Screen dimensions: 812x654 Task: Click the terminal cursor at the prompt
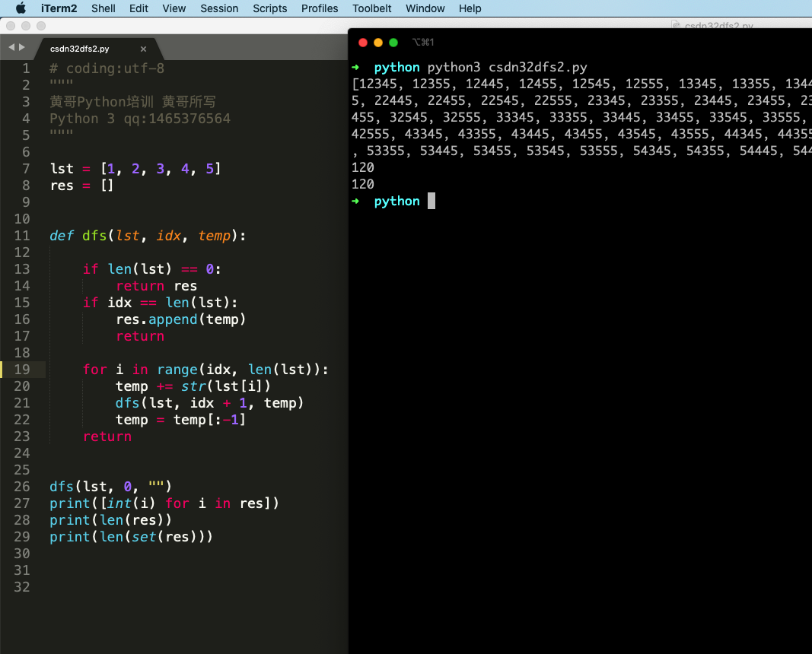431,201
